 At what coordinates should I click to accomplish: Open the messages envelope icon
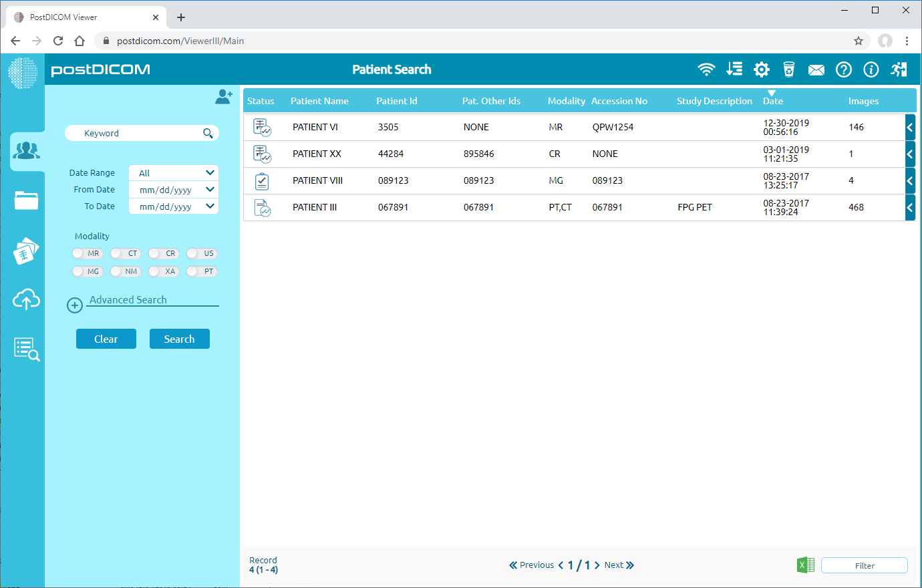816,70
